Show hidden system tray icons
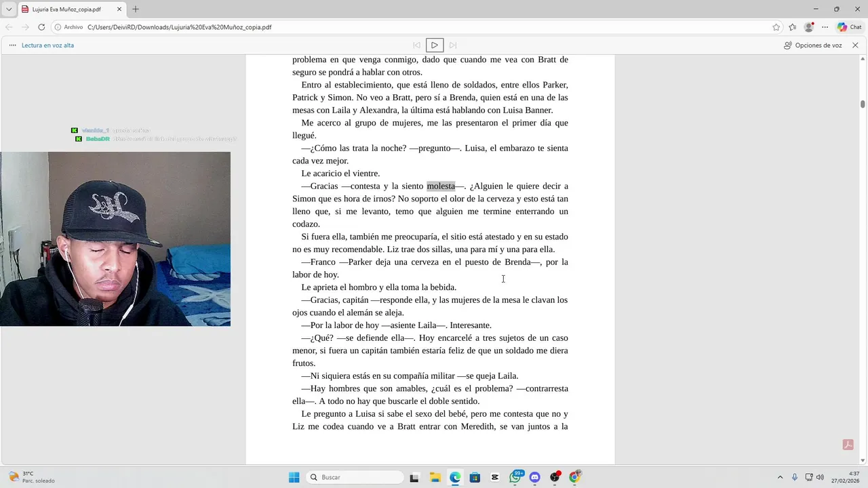Screen dimensions: 868x488 point(780,477)
